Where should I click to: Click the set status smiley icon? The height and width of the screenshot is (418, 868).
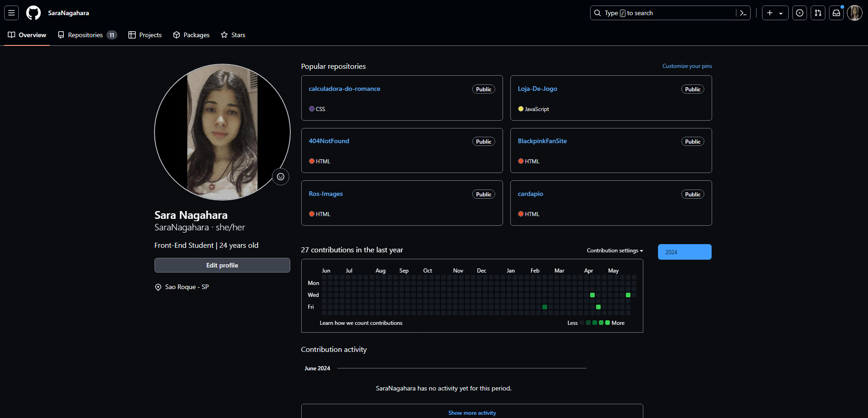(x=281, y=177)
